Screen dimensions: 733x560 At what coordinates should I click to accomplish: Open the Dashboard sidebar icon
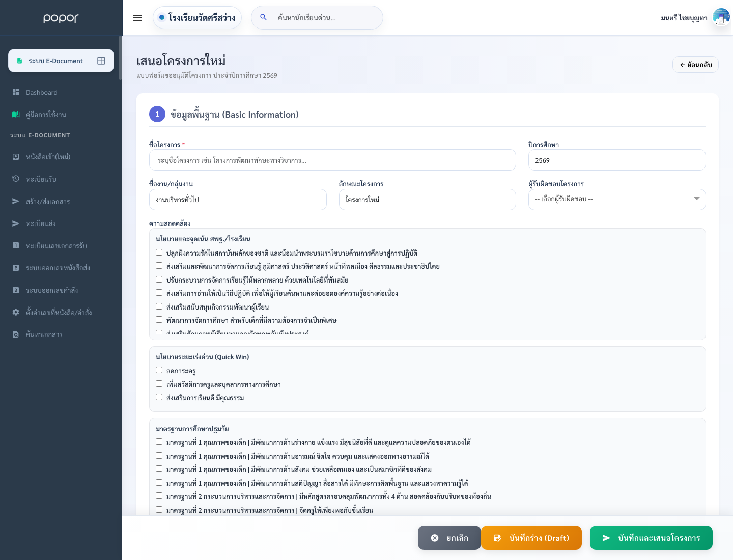click(x=16, y=92)
